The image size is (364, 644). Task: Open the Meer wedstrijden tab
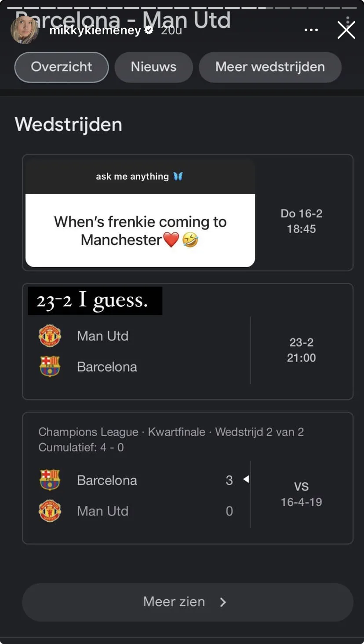point(270,67)
